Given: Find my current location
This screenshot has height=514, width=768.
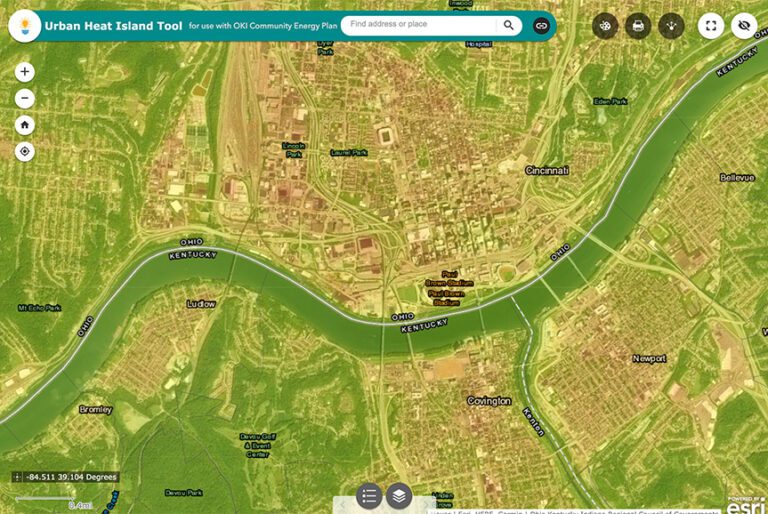Looking at the screenshot, I should 25,152.
